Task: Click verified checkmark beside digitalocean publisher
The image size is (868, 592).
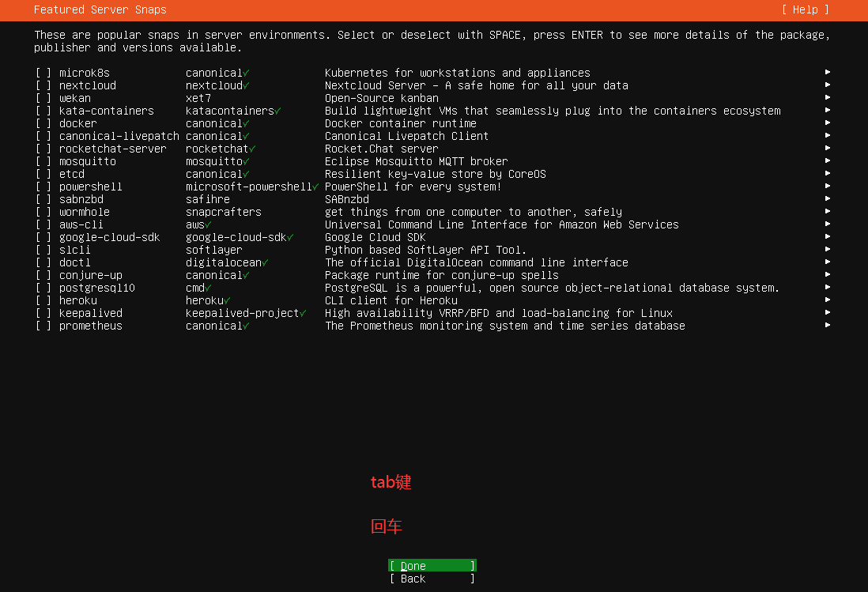Action: 265,262
